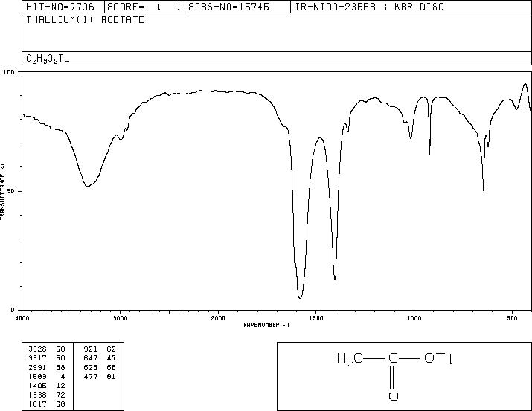Select the 1338 peak table entry

click(47, 395)
